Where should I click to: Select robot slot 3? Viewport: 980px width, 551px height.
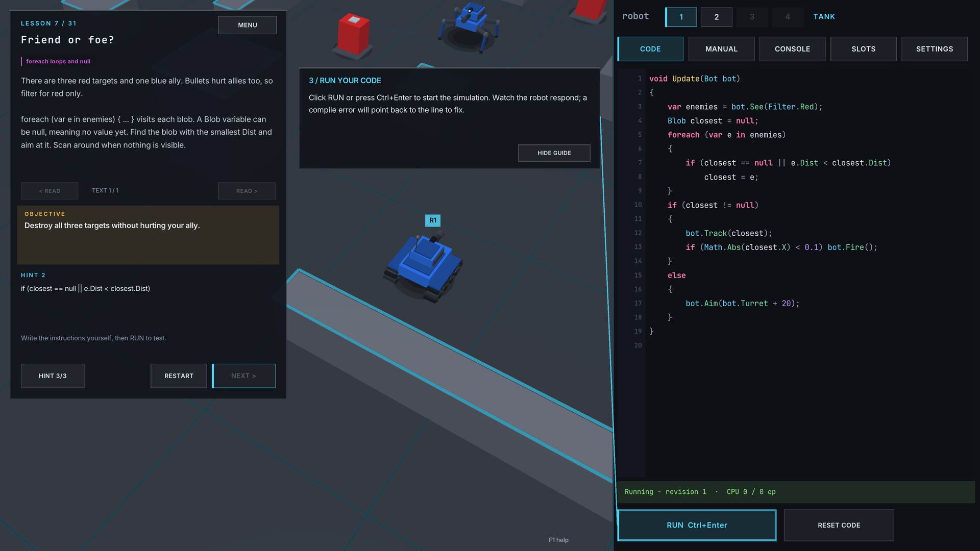[752, 17]
